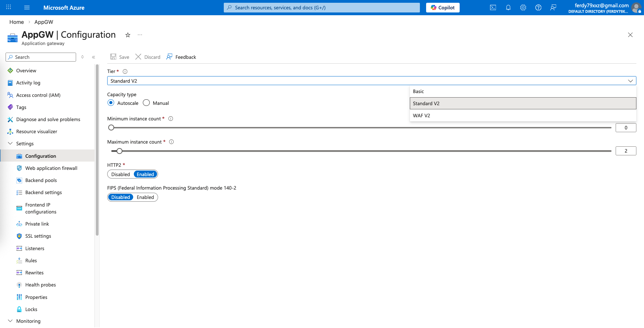The width and height of the screenshot is (644, 328).
Task: Open the notifications bell
Action: [x=508, y=8]
